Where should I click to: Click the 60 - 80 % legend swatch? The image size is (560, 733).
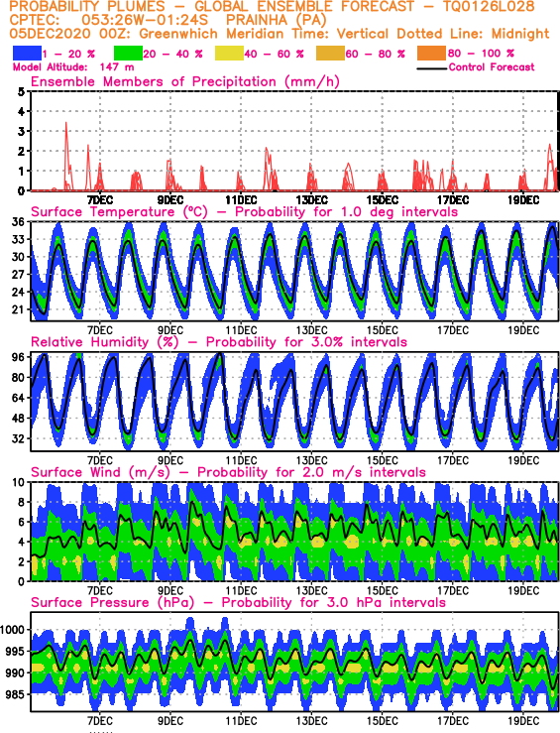pyautogui.click(x=330, y=54)
